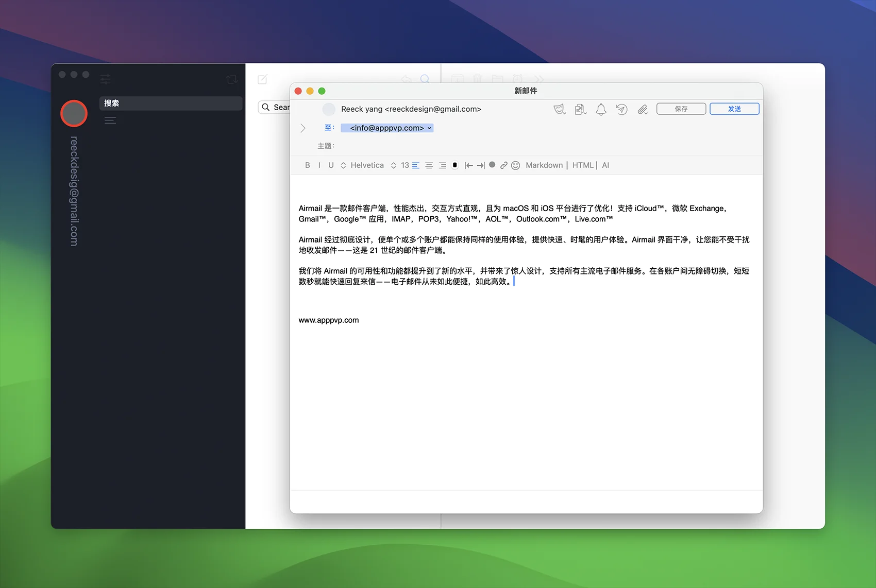Click the send later paper plane icon
Image resolution: width=876 pixels, height=588 pixels.
click(622, 109)
